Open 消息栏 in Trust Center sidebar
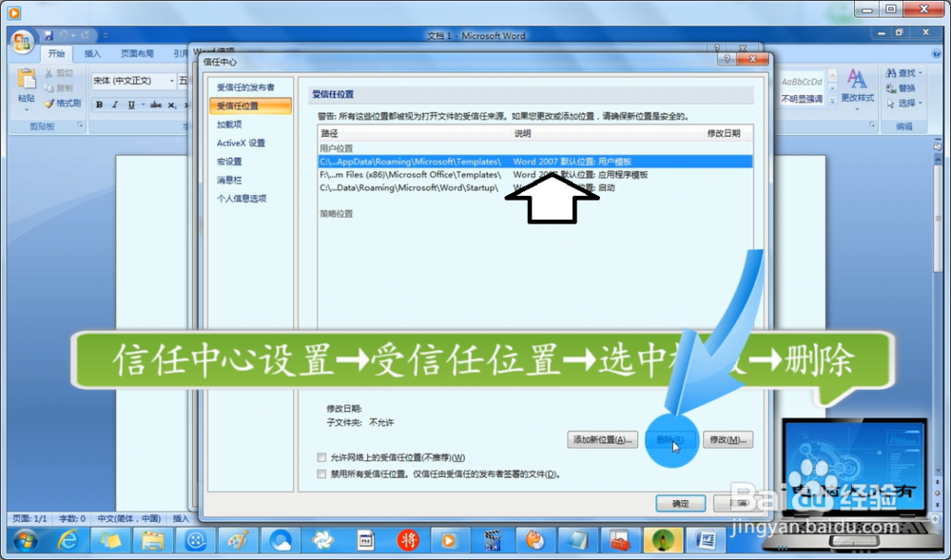This screenshot has height=560, width=951. click(x=229, y=180)
